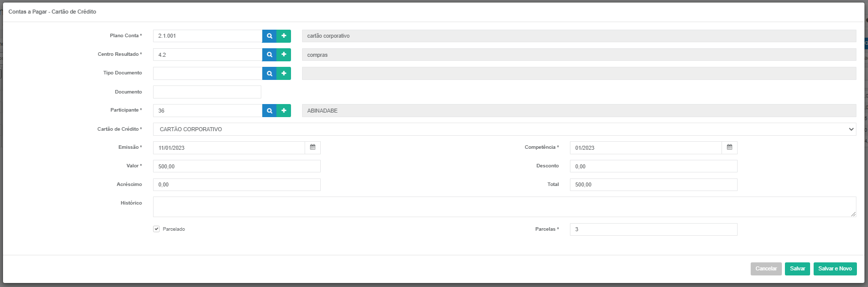Screen dimensions: 868x287
Task: Add new Centro Resultado with plus icon
Action: pos(283,54)
